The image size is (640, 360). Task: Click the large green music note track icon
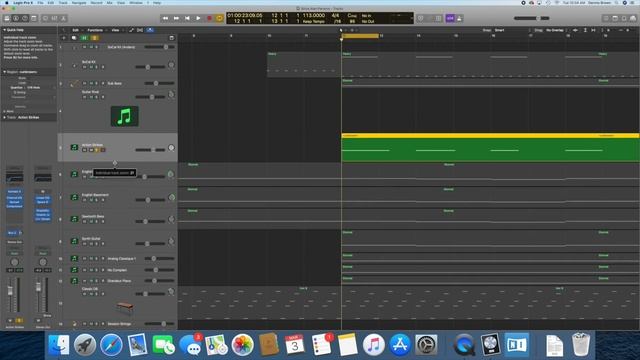(x=124, y=116)
